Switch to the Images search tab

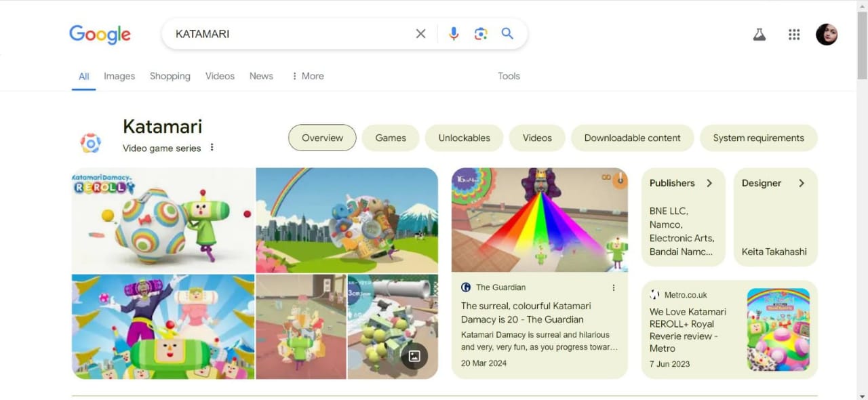click(x=119, y=76)
